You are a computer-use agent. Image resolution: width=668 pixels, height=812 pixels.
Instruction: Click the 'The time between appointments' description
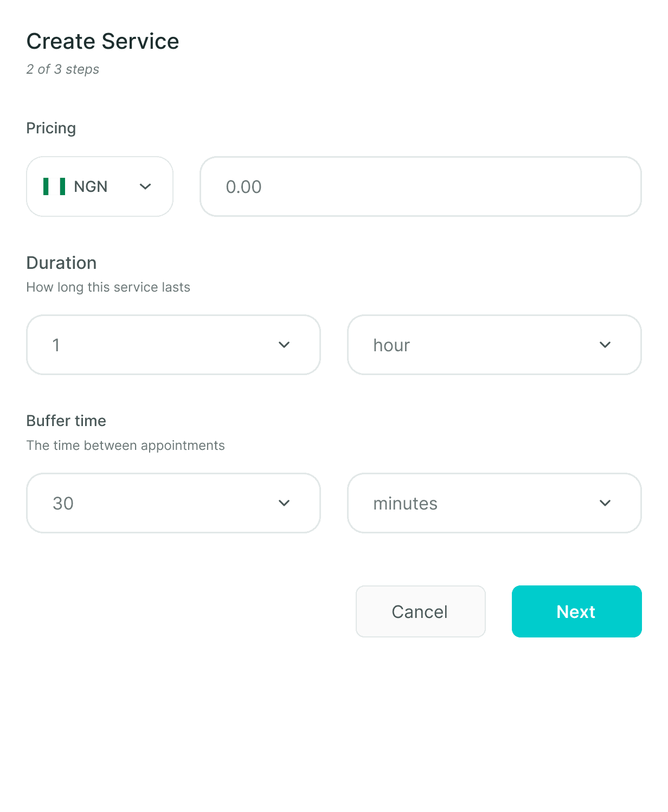125,446
